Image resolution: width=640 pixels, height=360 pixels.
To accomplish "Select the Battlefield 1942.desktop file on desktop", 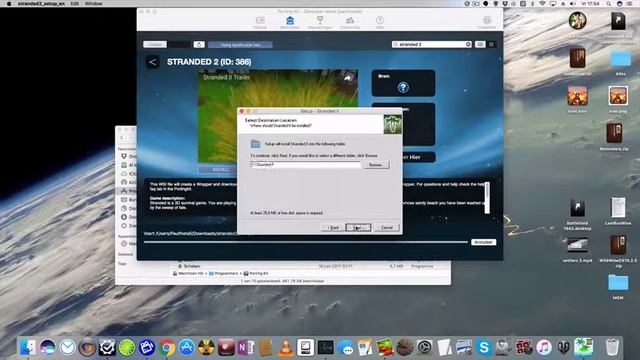I will pos(577,215).
